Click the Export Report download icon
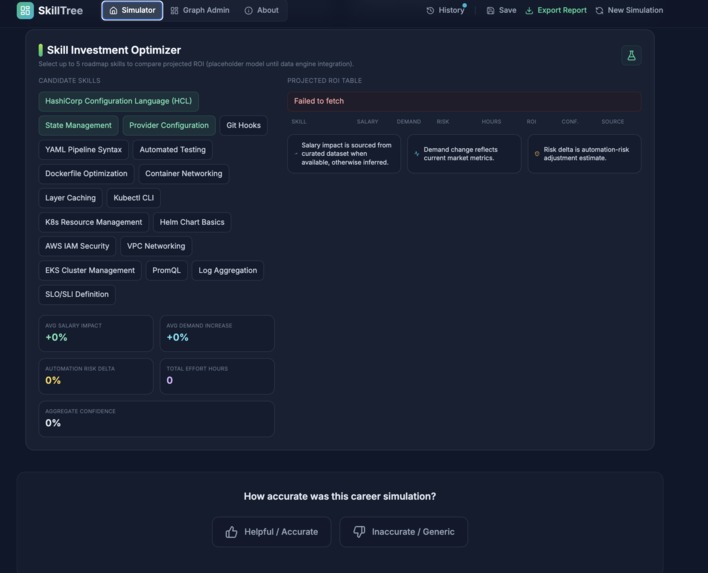 pos(529,10)
